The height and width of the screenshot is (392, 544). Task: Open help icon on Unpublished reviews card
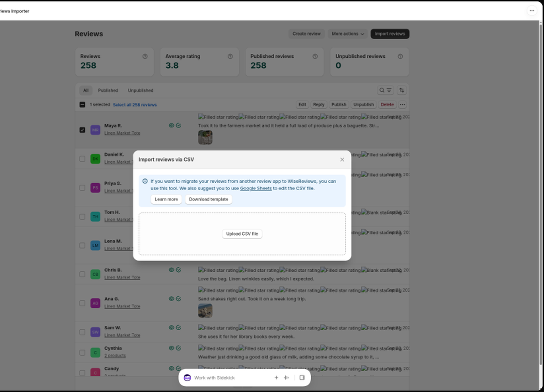(x=400, y=56)
